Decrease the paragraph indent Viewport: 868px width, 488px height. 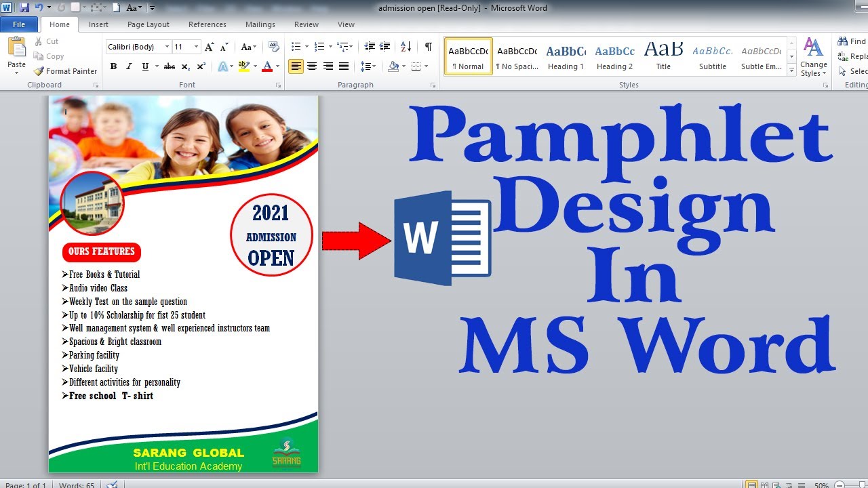370,47
